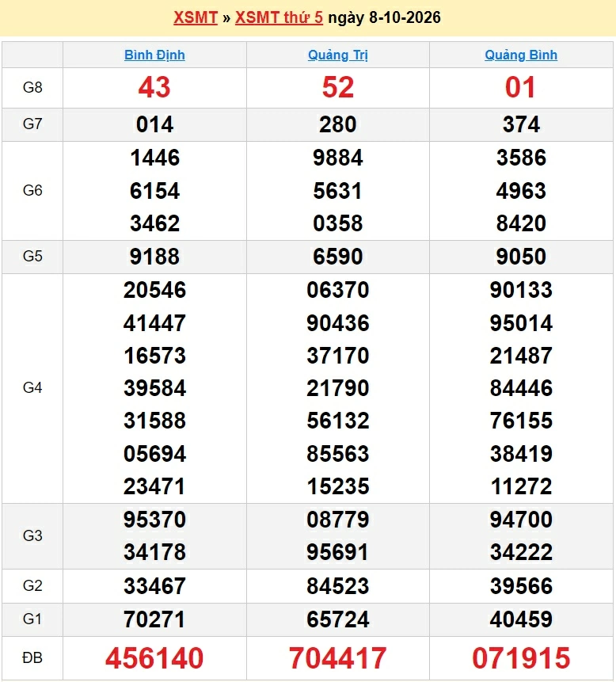Screen dimensions: 616x682
Task: Open the XSMT link in the header
Action: [x=196, y=17]
